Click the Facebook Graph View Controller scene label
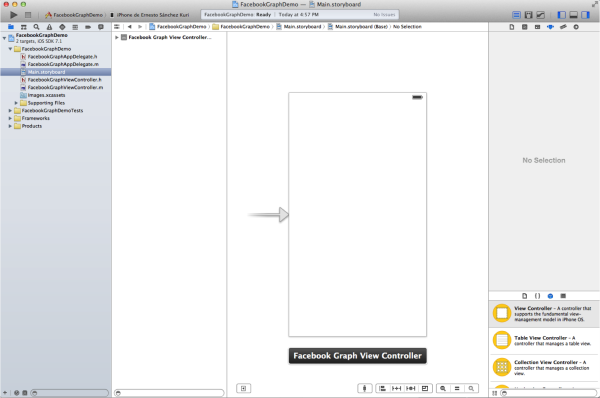 357,356
